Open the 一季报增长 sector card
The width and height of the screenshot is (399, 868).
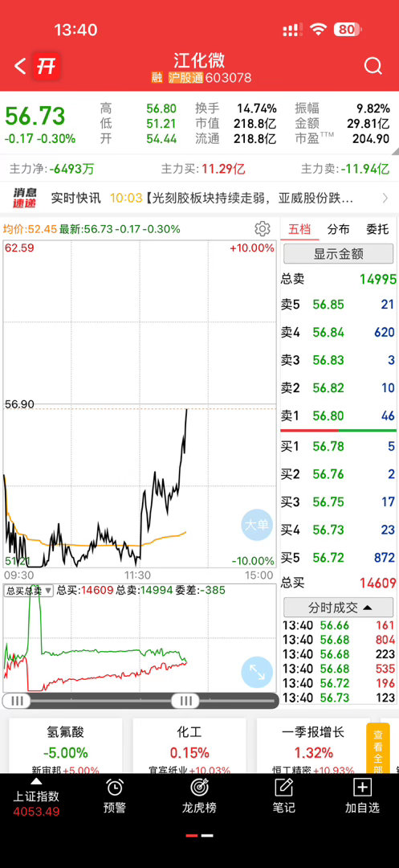313,746
